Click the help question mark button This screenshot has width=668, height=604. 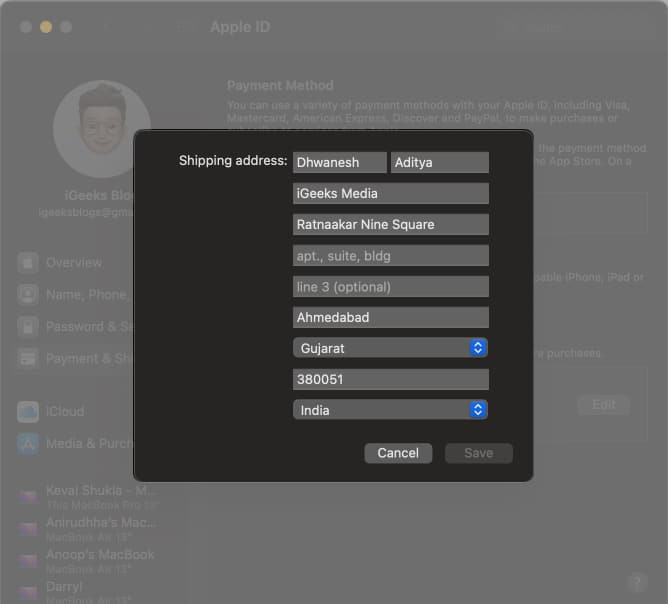coord(637,582)
